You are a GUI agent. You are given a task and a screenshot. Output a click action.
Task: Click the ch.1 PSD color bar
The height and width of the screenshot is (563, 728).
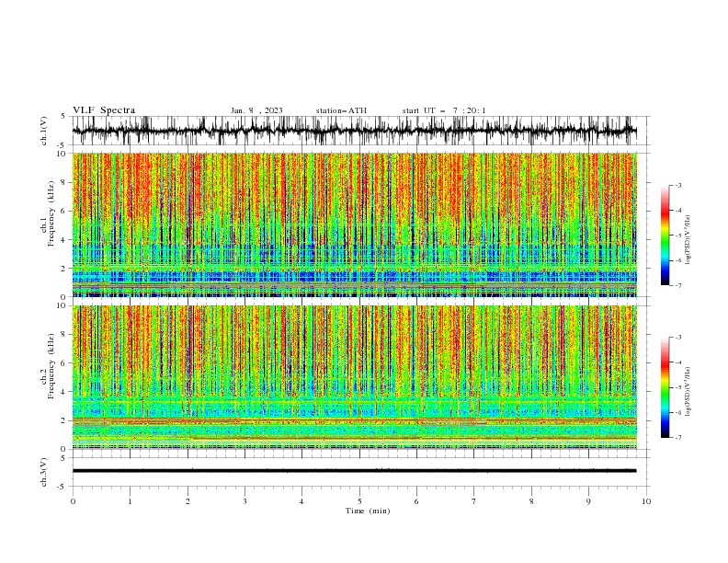[x=665, y=236]
